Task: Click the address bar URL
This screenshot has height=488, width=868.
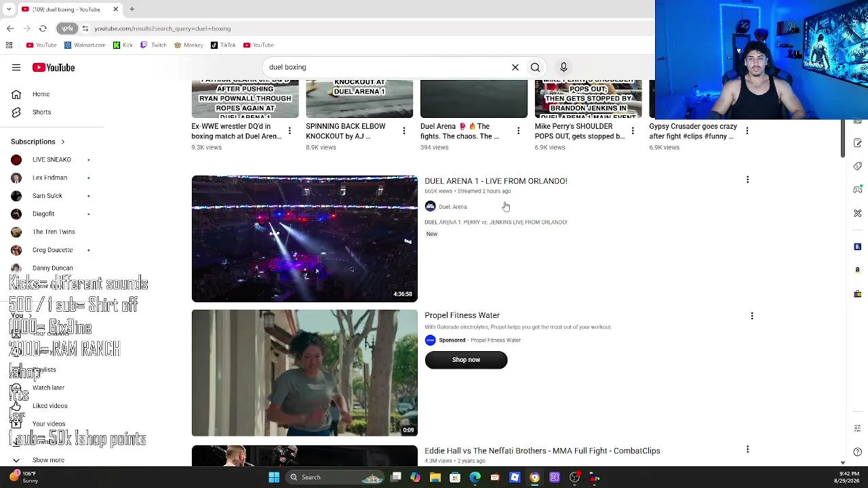Action: click(x=163, y=28)
